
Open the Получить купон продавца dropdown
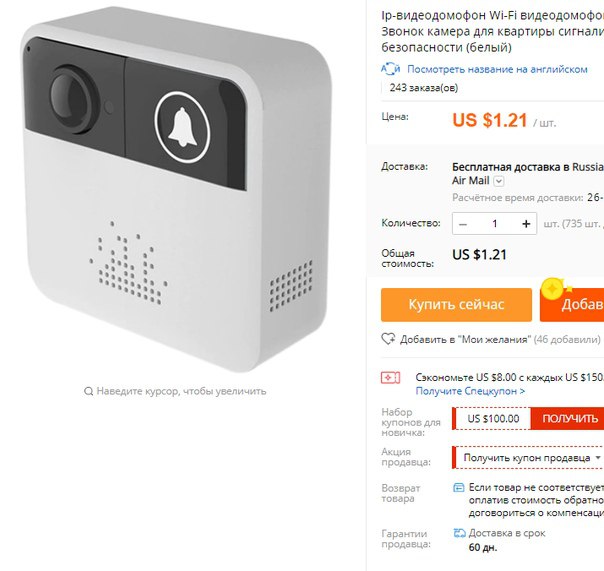(528, 458)
